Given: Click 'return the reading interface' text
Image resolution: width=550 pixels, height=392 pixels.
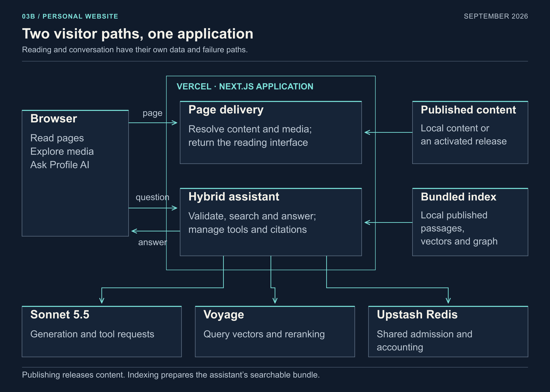Looking at the screenshot, I should pos(248,143).
